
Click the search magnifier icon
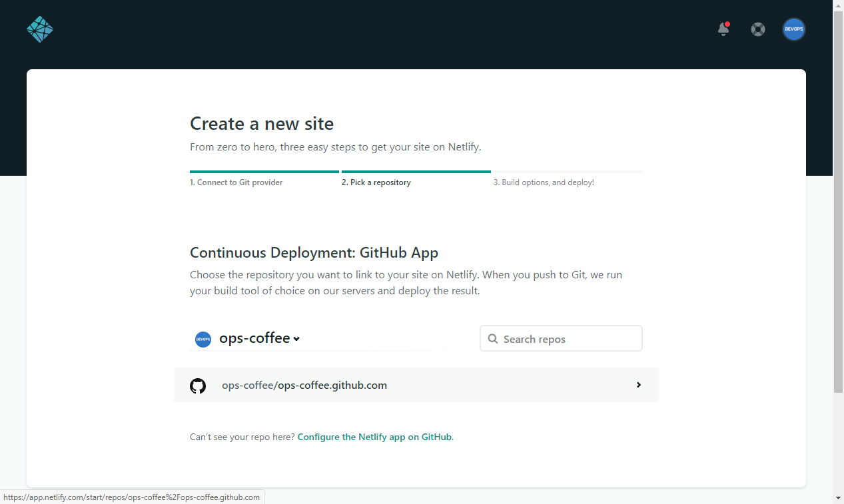[x=493, y=339]
